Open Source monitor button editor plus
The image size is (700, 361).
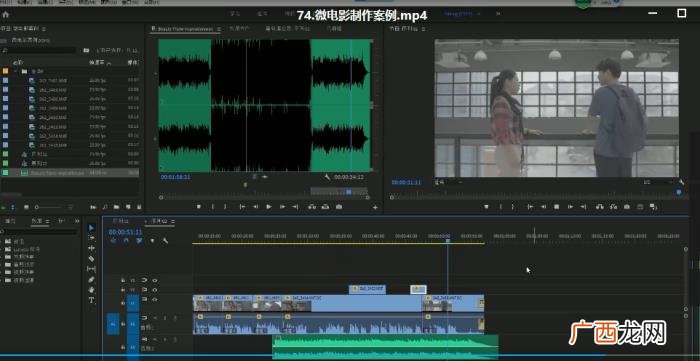[375, 207]
